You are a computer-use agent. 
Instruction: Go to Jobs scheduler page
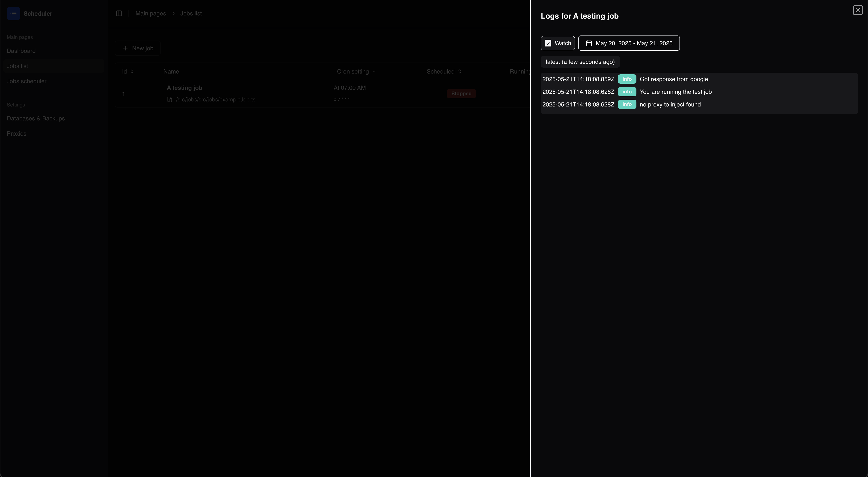click(x=27, y=81)
